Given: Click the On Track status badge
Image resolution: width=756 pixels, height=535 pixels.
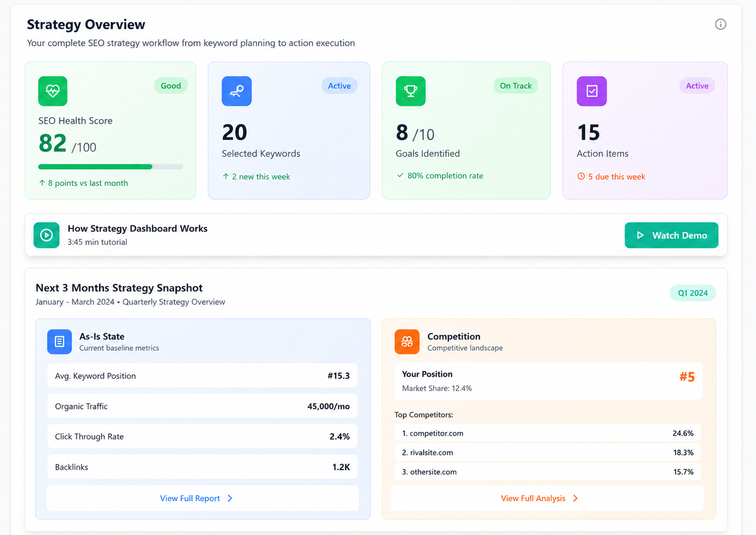Looking at the screenshot, I should [x=516, y=86].
